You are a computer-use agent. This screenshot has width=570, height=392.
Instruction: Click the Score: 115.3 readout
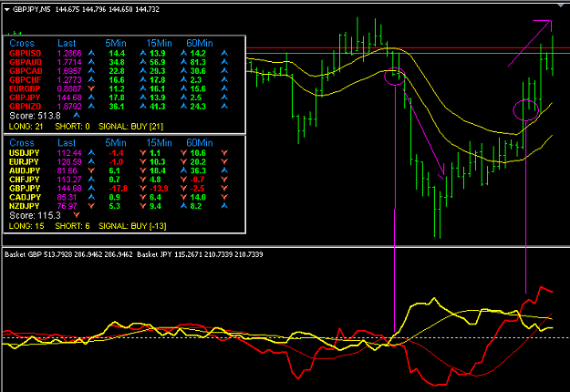tap(35, 215)
